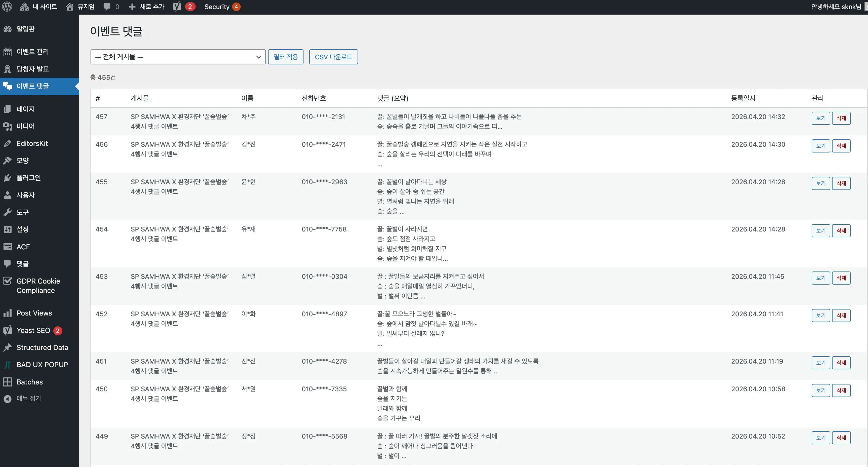Open Yoast icon in the admin bar
868x467 pixels.
point(177,7)
